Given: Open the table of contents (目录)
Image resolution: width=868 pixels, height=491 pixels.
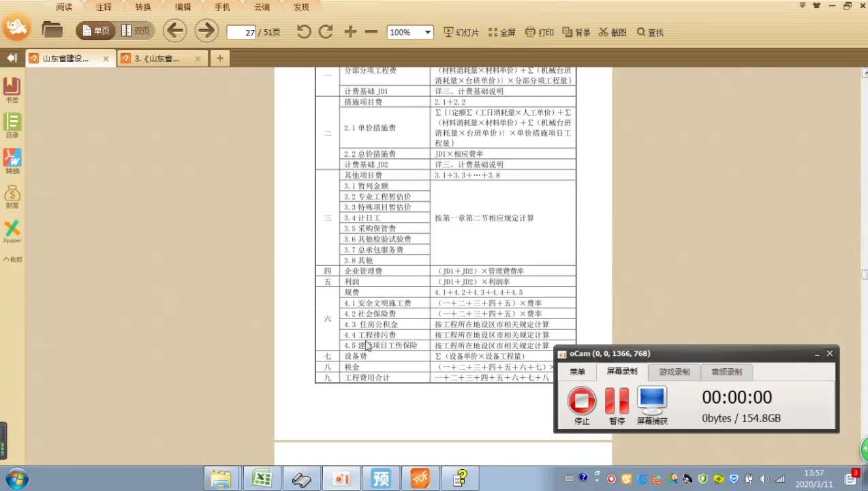Looking at the screenshot, I should click(12, 125).
